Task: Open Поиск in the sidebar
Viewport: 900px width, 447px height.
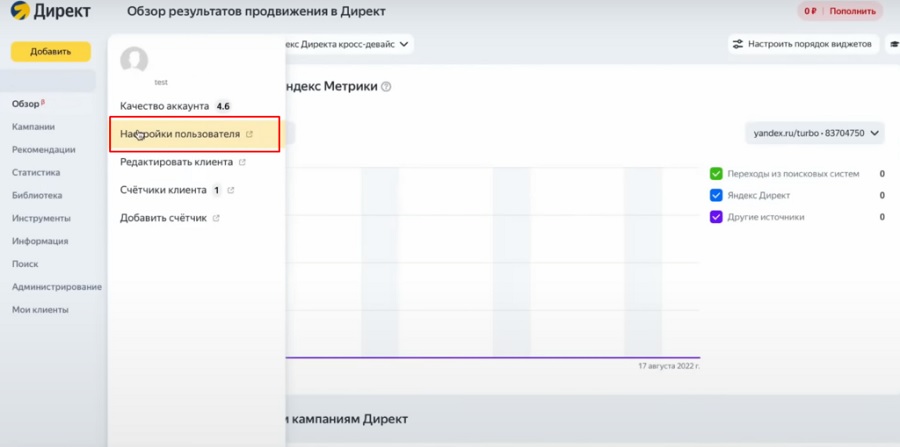Action: [x=25, y=265]
